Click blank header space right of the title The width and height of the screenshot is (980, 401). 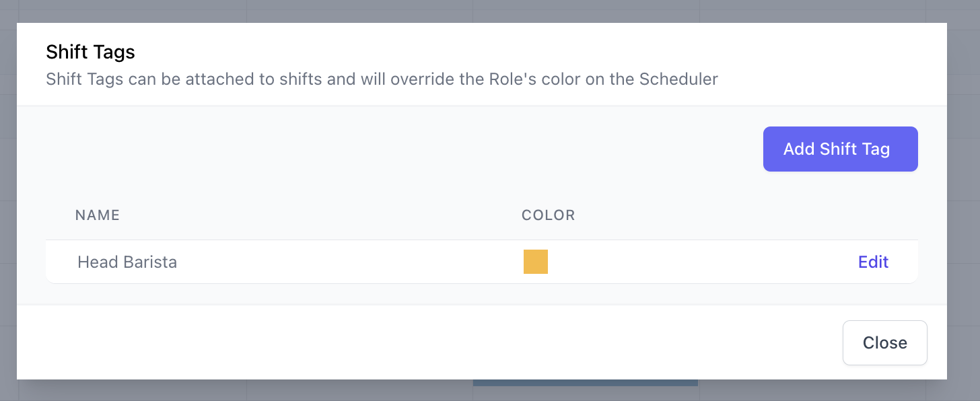[538, 52]
